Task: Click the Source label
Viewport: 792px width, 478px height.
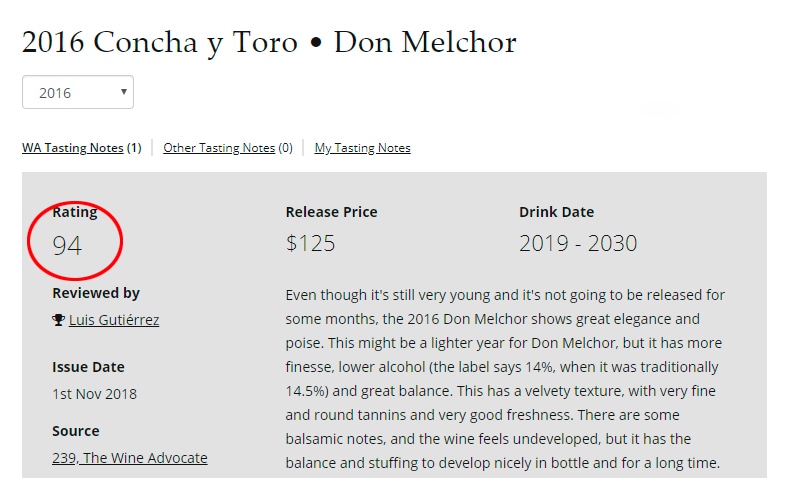Action: [76, 431]
